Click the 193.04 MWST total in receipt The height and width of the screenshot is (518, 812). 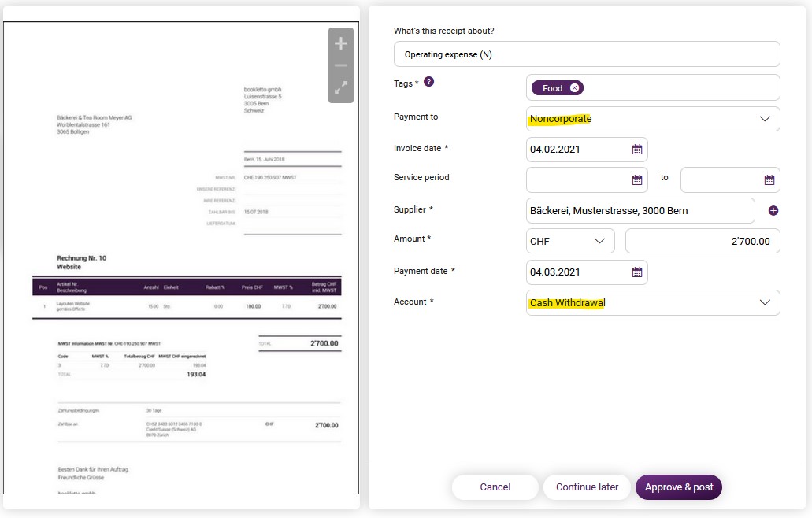[x=196, y=374]
